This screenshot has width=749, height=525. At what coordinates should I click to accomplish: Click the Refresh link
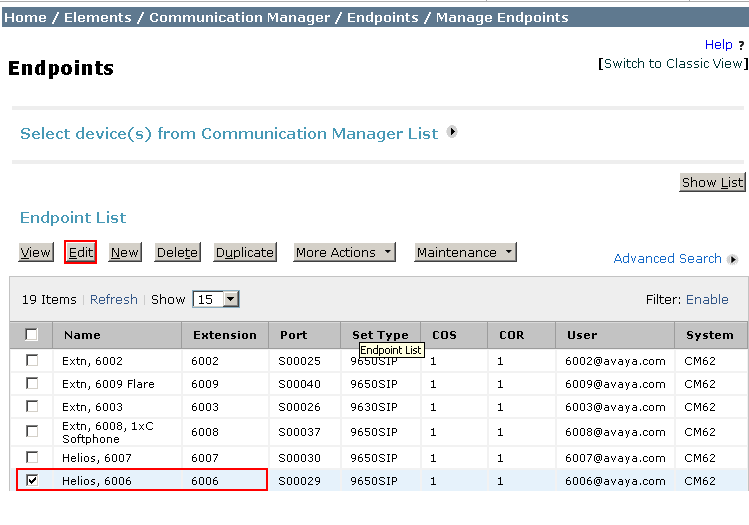pos(113,299)
